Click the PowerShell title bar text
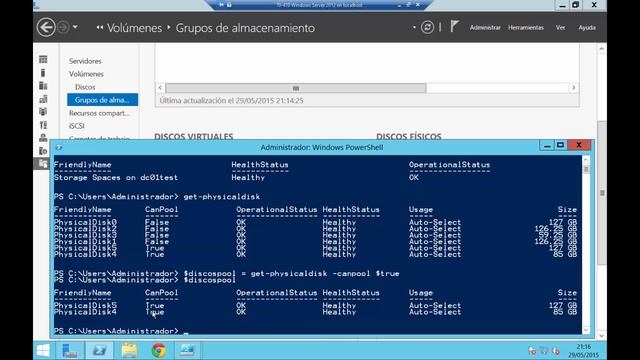This screenshot has width=640, height=360. (322, 147)
